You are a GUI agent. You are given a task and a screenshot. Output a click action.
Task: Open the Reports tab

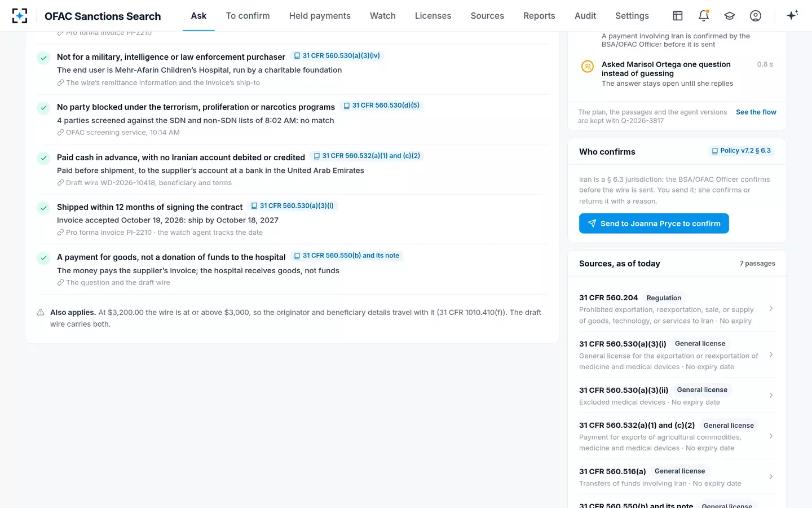pyautogui.click(x=539, y=16)
